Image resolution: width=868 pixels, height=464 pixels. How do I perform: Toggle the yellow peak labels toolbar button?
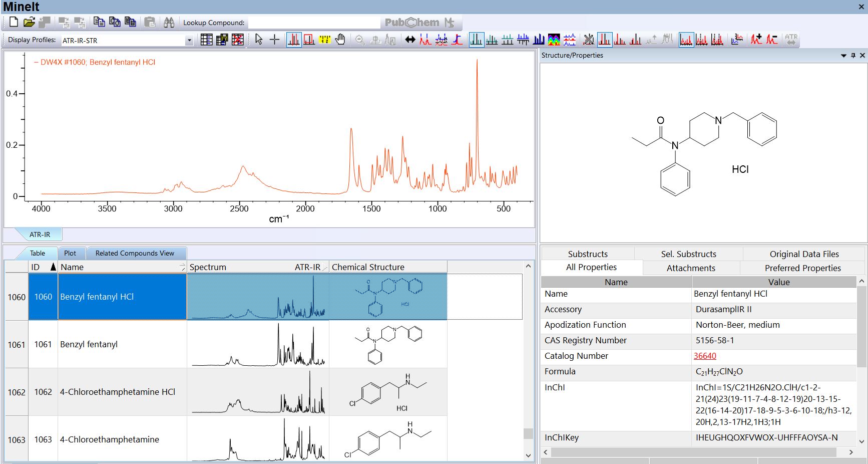325,40
